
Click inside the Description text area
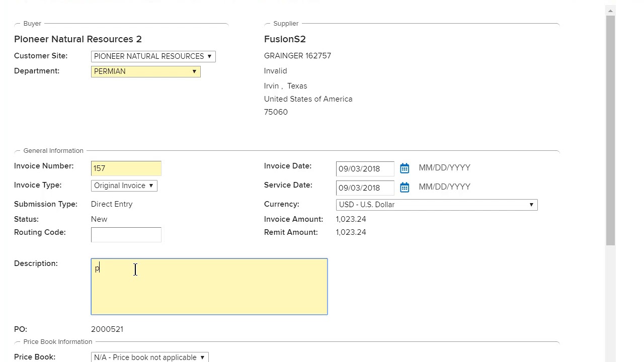209,287
